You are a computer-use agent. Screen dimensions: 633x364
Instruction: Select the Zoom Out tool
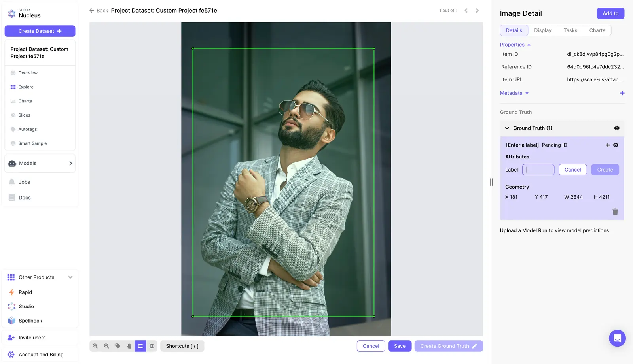[x=106, y=346]
